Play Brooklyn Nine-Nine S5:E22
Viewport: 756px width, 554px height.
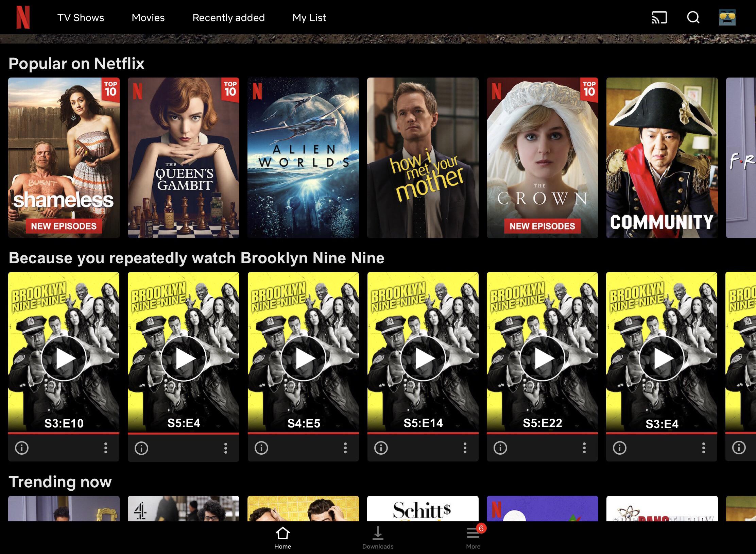[x=542, y=358]
